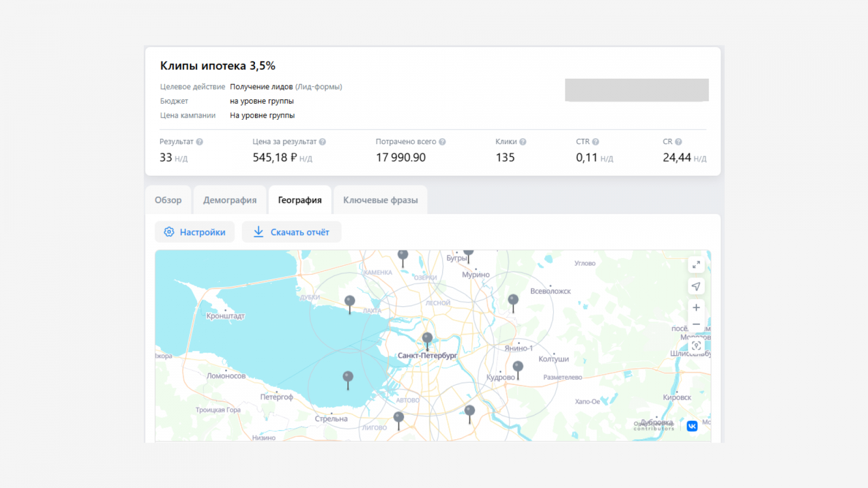Click help icon next to Результат
868x488 pixels.
tap(200, 142)
